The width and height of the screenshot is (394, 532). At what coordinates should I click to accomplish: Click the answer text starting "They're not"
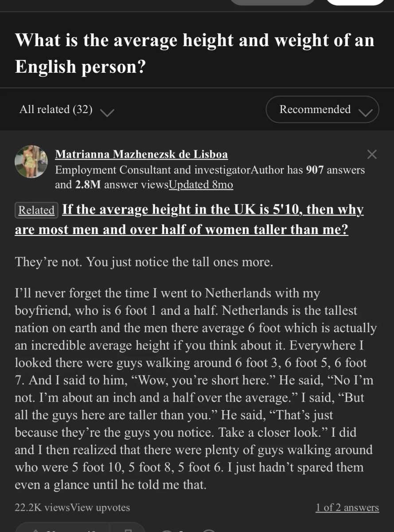click(x=144, y=262)
